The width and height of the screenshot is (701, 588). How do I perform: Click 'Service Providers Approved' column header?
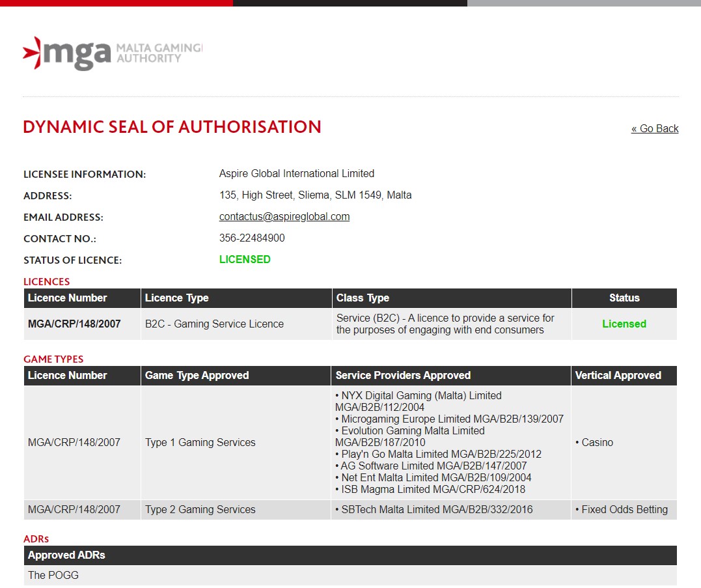(x=450, y=375)
